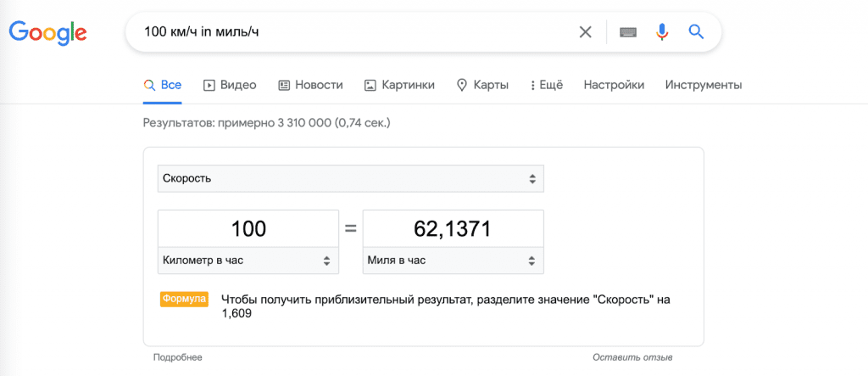Screen dimensions: 868x376
Task: Expand the Скорость category dropdown
Action: [x=350, y=179]
